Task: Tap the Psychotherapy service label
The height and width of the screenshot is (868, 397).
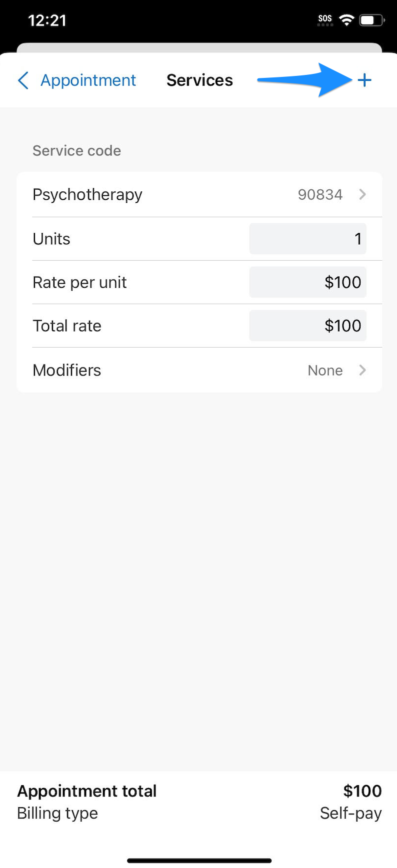Action: pos(87,194)
